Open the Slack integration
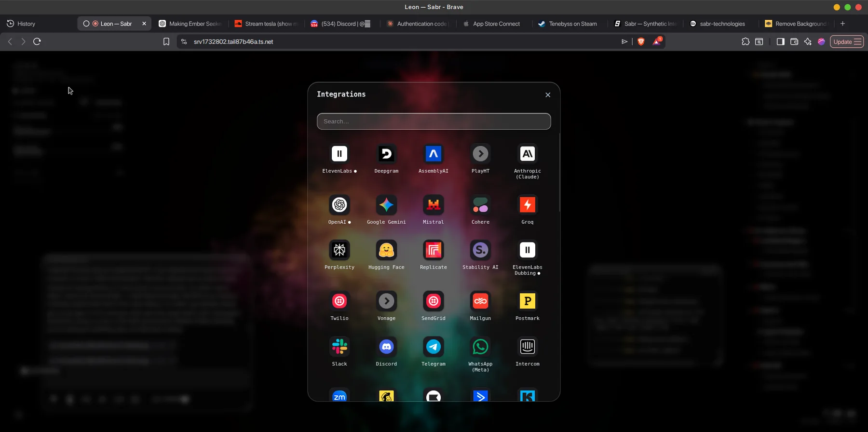 point(339,347)
